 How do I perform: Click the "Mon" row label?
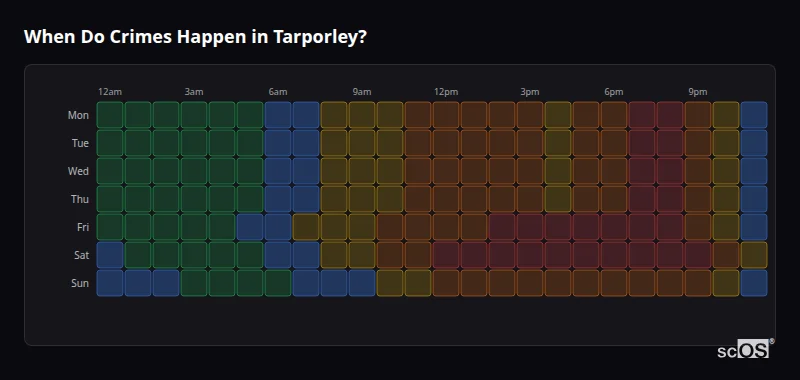tap(78, 115)
